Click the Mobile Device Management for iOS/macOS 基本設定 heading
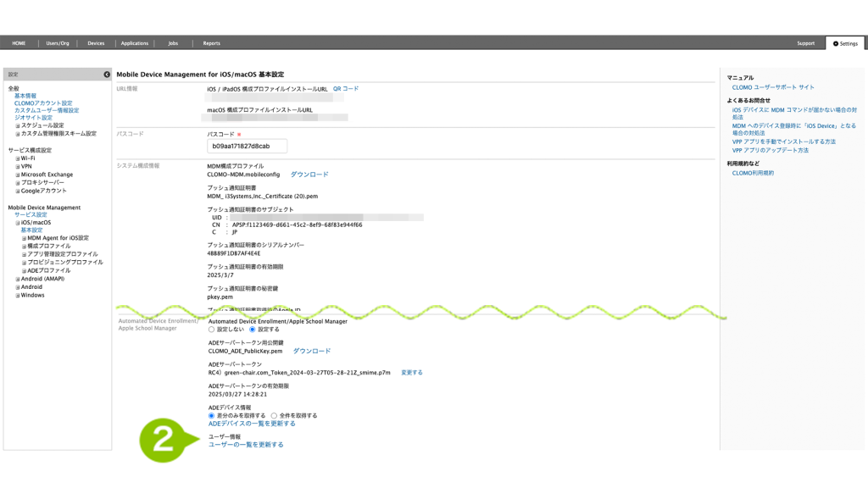This screenshot has width=868, height=488. (x=200, y=75)
